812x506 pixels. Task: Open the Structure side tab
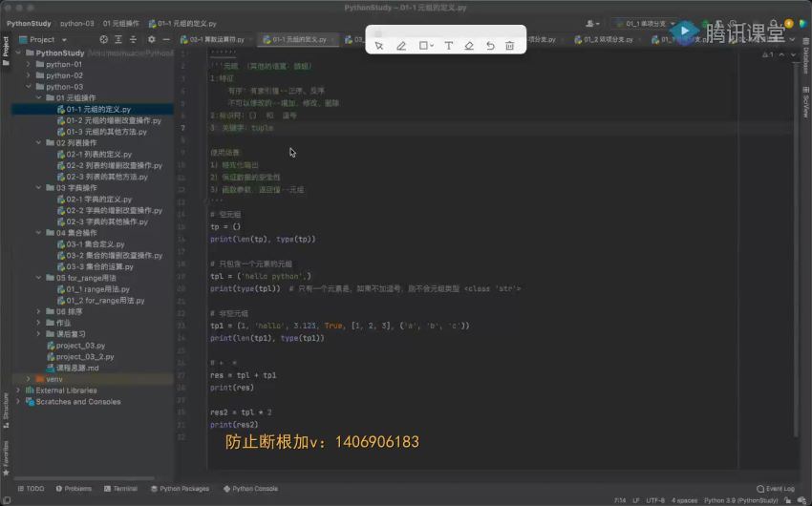[6, 411]
